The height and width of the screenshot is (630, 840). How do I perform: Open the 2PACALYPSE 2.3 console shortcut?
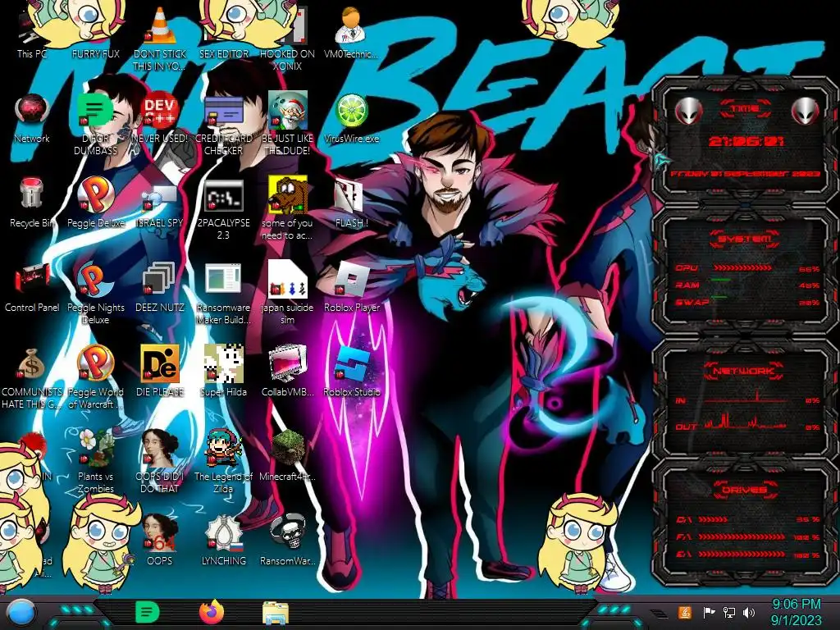point(223,209)
